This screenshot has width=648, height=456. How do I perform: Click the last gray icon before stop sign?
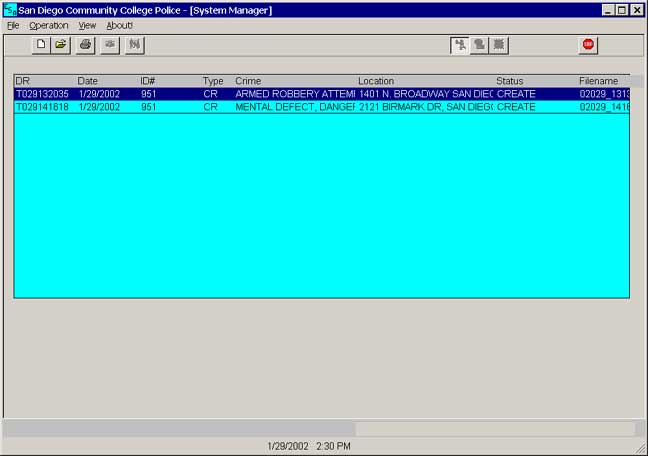click(499, 45)
